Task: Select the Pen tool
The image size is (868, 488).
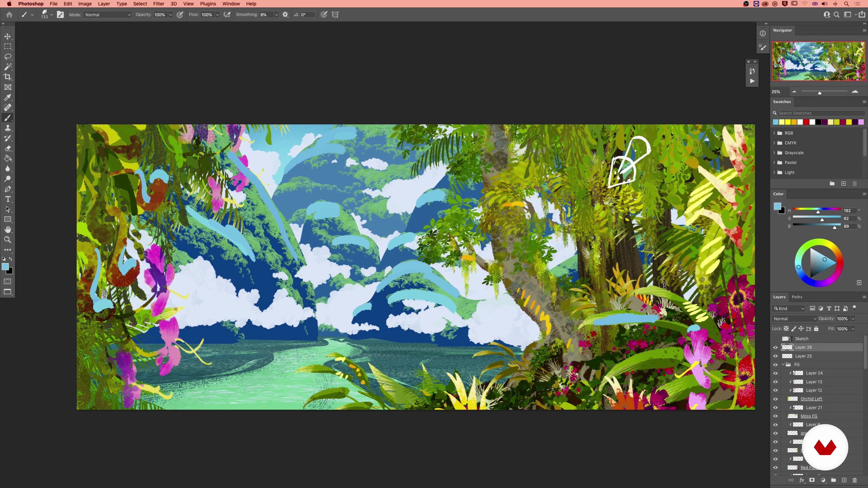Action: [x=7, y=189]
